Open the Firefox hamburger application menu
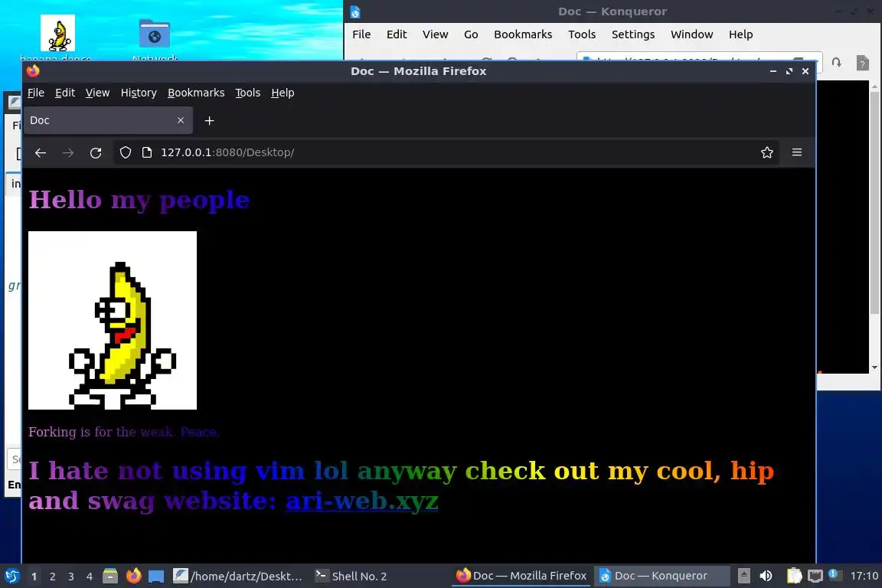The height and width of the screenshot is (588, 882). click(x=797, y=152)
